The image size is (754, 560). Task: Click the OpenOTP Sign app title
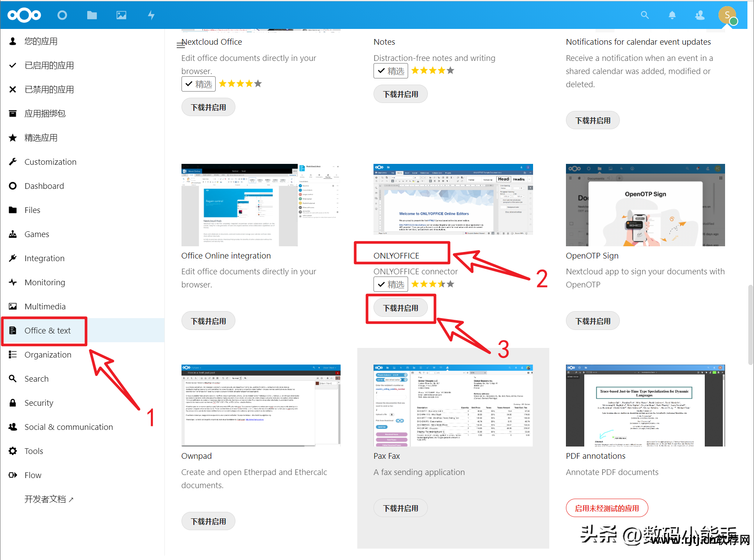coord(592,256)
